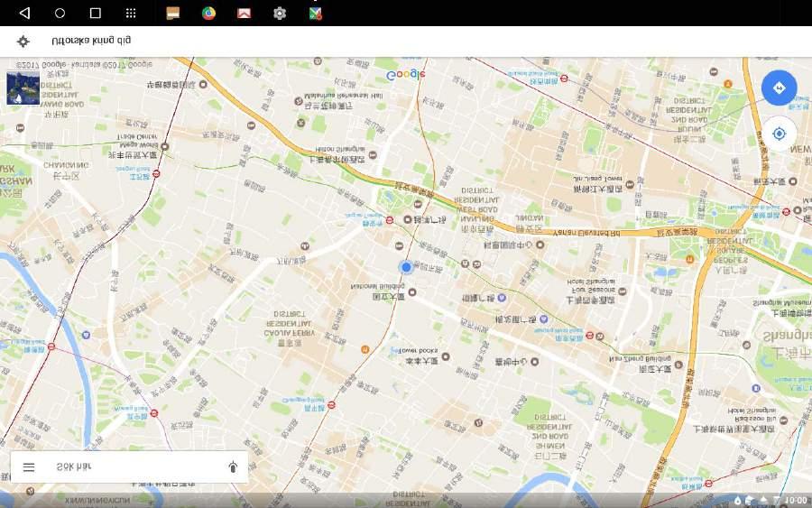This screenshot has height=508, width=812.
Task: Select the Mega World Trade Center marker
Action: [165, 146]
